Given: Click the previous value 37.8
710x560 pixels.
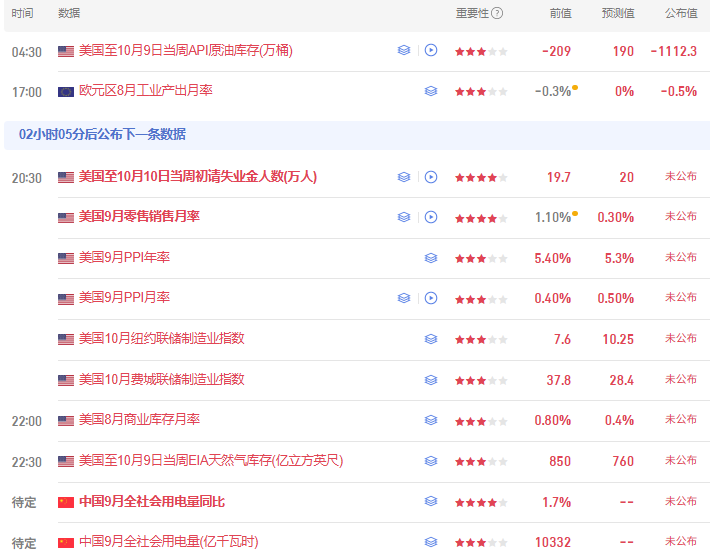Looking at the screenshot, I should point(559,380).
